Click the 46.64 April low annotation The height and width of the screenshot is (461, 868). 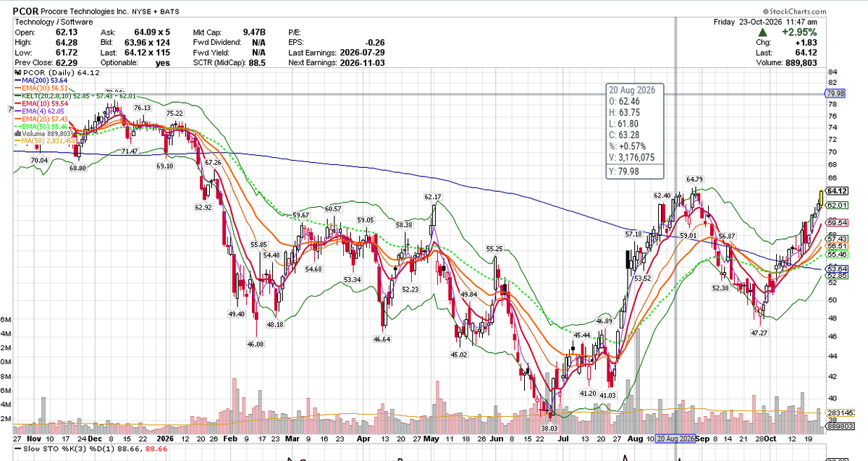[x=382, y=339]
